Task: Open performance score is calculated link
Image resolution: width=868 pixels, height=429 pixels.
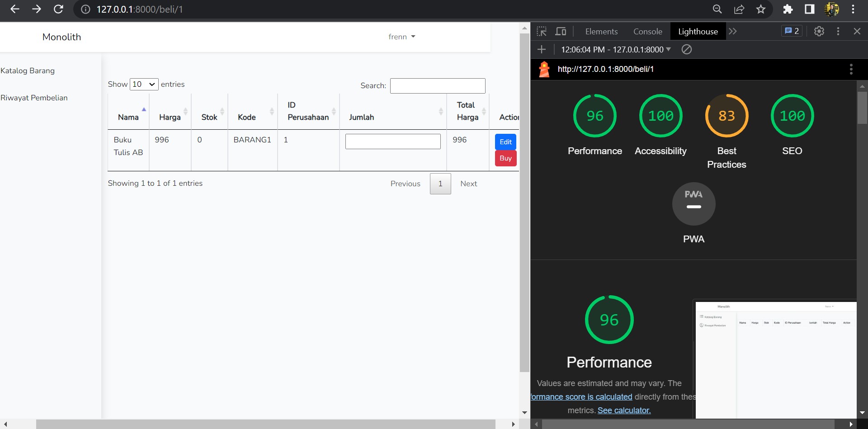Action: pos(581,397)
